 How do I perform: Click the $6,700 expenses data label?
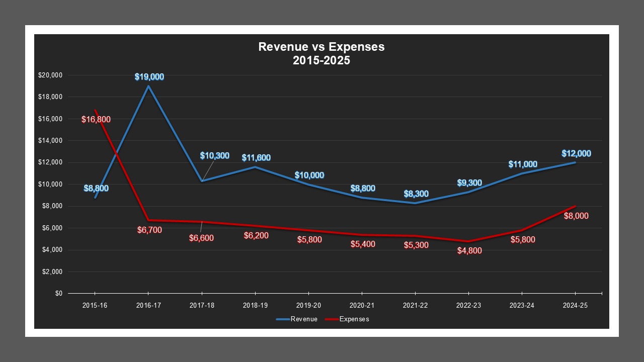[x=149, y=230]
